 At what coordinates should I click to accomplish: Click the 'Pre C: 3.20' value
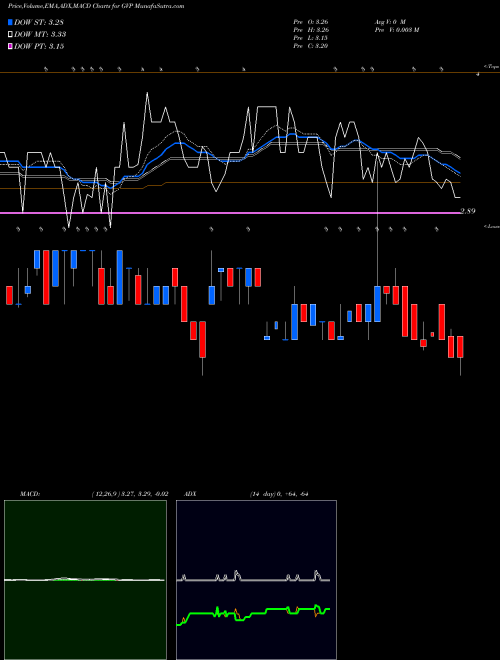pyautogui.click(x=311, y=46)
